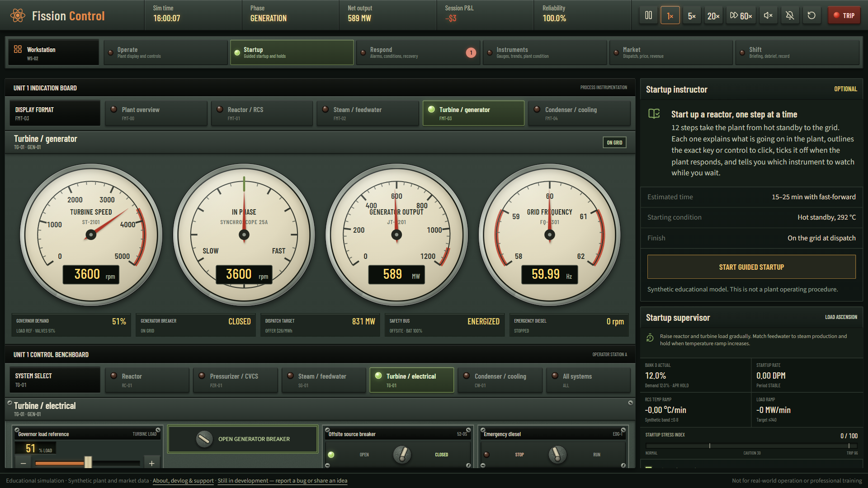Open the Market tab
The image size is (868, 488).
point(671,52)
